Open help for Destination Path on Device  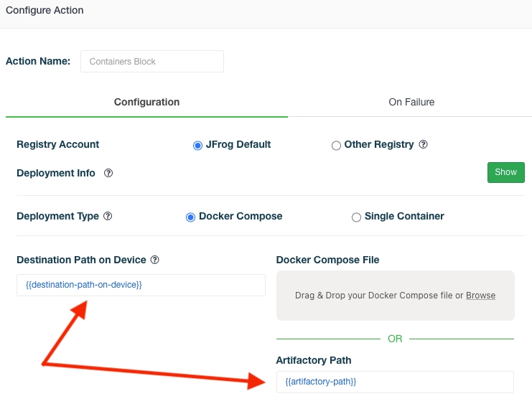pos(154,260)
